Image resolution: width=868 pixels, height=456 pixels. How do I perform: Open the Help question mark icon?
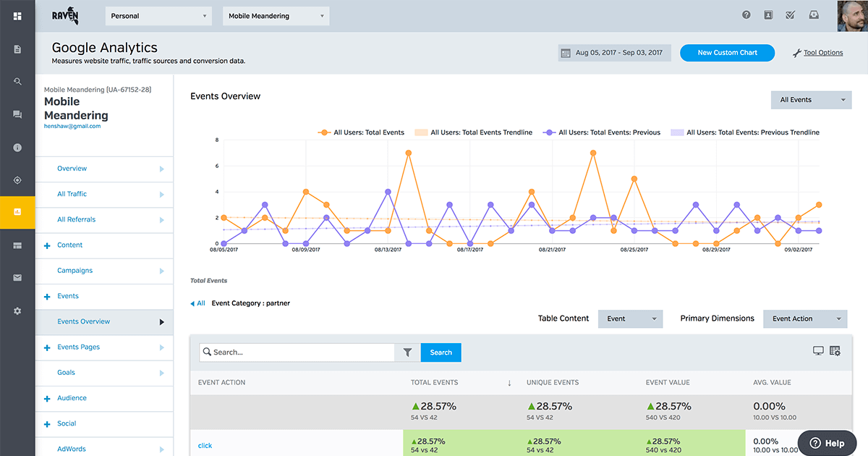(746, 14)
